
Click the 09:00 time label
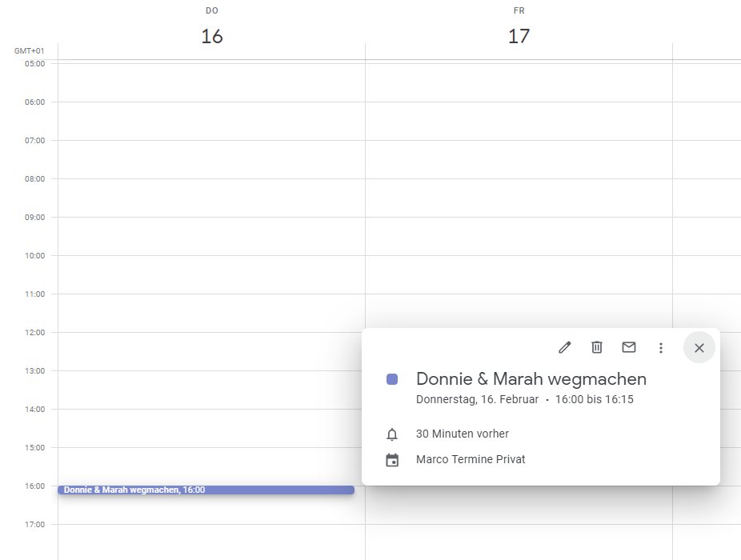coord(35,218)
